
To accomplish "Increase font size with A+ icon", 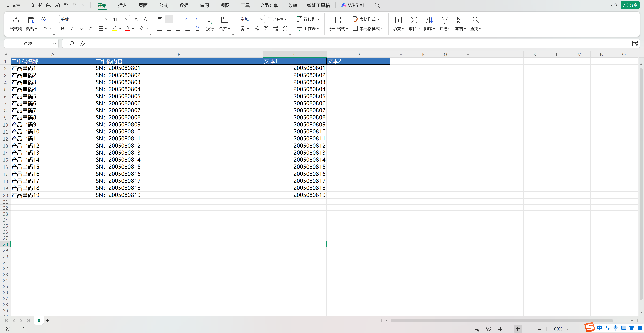I will (x=137, y=19).
